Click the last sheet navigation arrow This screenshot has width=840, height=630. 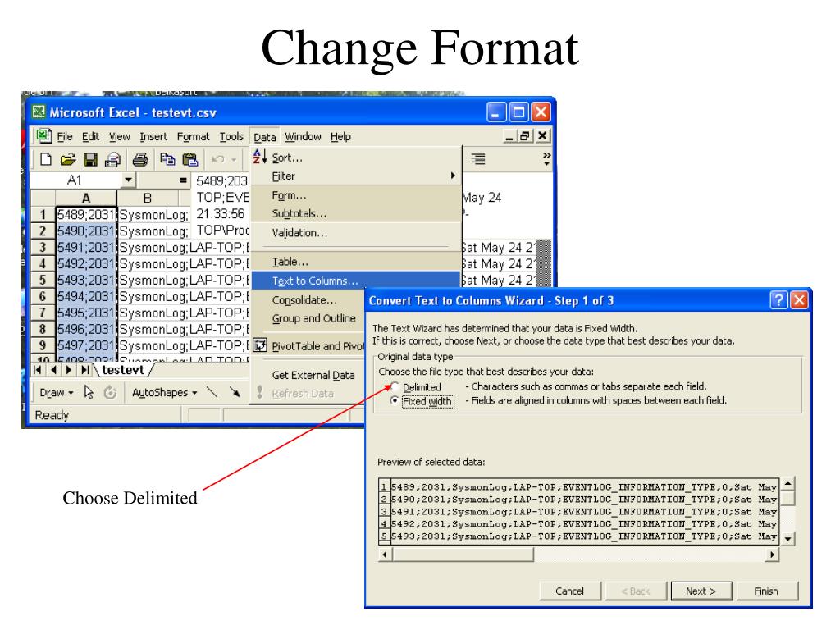click(84, 370)
